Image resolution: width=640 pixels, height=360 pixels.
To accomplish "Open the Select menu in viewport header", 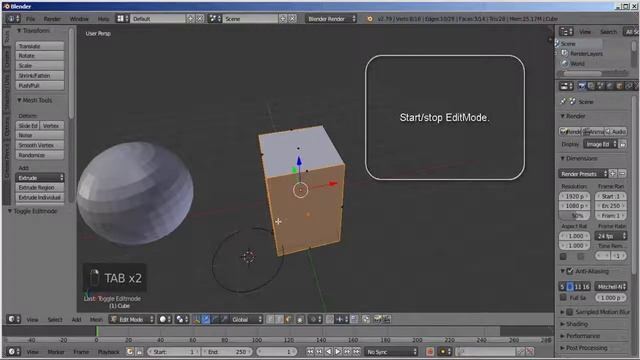I will click(55, 319).
